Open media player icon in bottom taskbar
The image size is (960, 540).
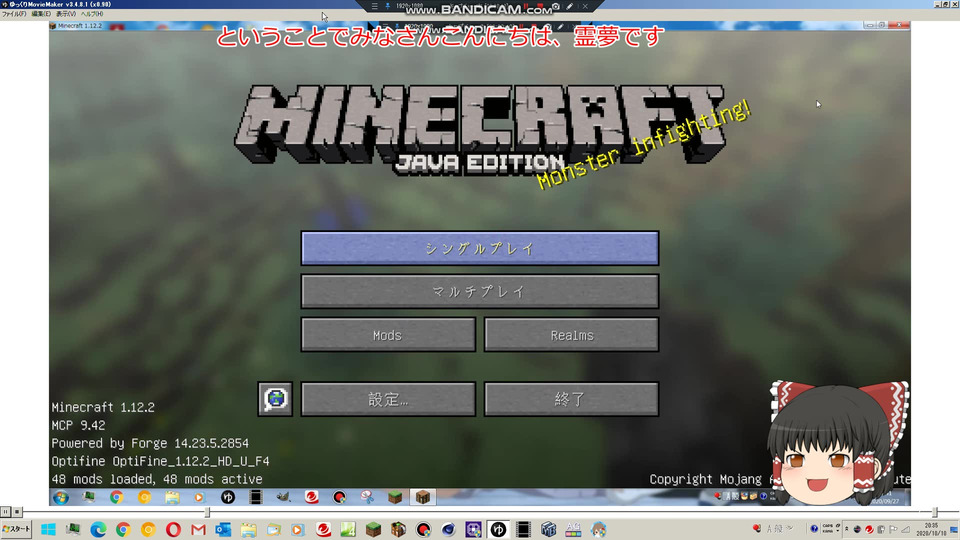(298, 530)
